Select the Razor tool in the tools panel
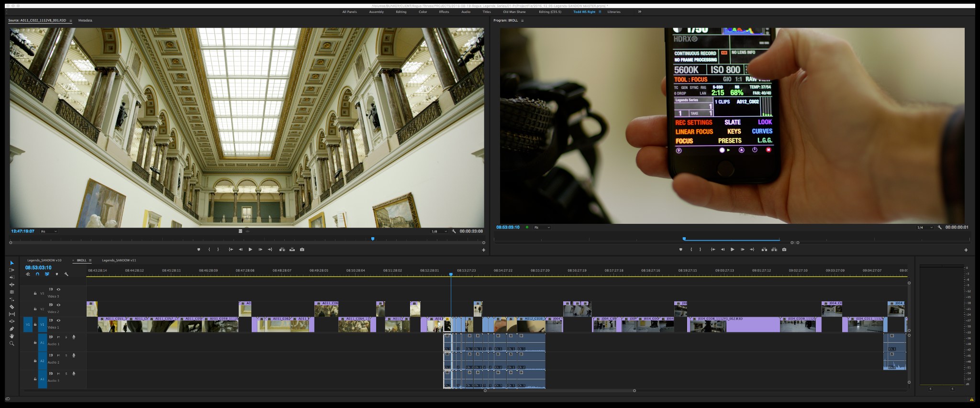 coord(12,307)
